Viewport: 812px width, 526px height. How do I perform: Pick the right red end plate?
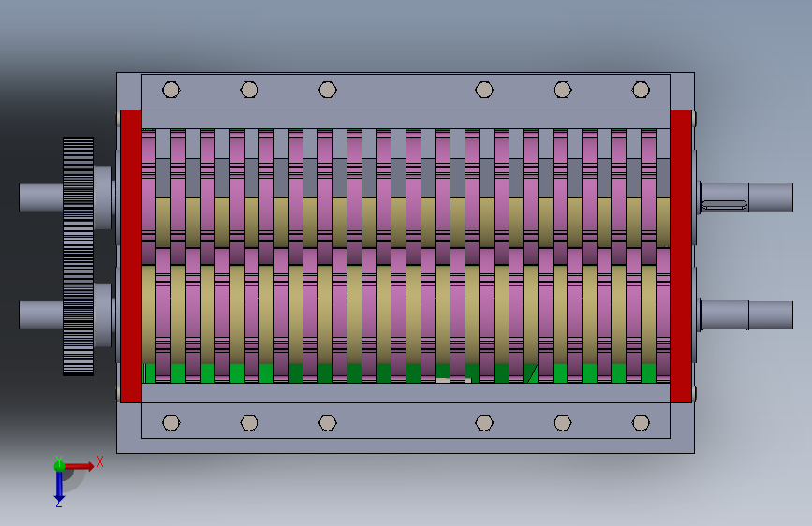(681, 256)
